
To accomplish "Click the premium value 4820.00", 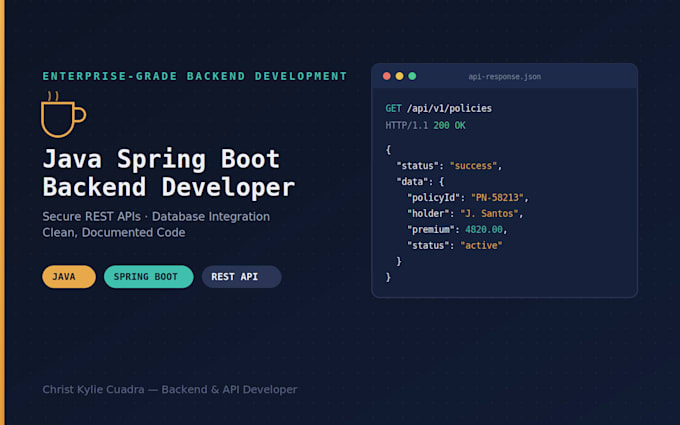I will [x=484, y=229].
